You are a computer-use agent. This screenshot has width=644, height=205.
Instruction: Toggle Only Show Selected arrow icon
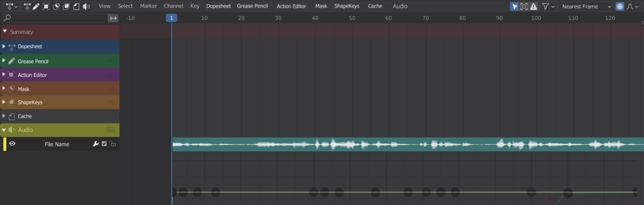coord(514,7)
